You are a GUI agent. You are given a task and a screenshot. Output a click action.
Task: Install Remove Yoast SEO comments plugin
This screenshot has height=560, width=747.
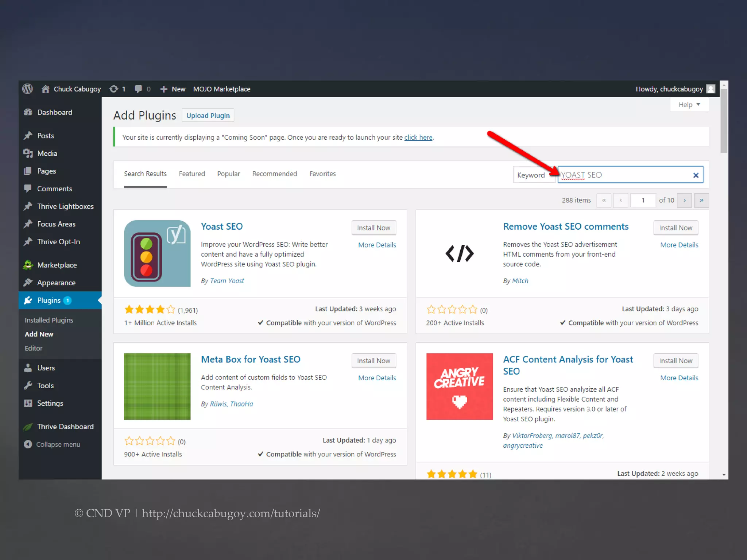pos(676,228)
